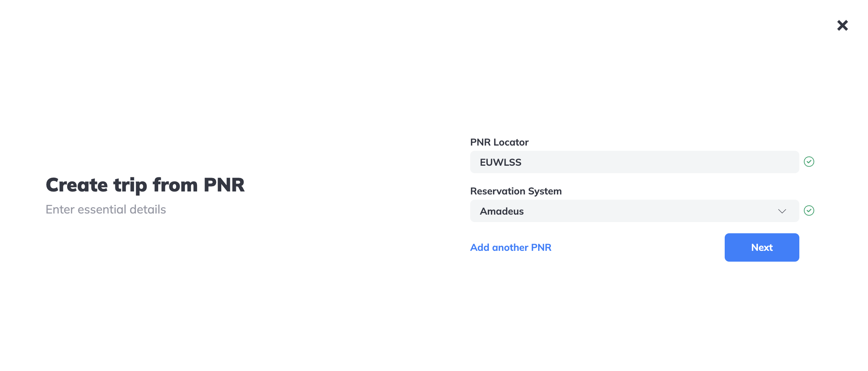
Task: Select the PNR validation success icon
Action: click(809, 162)
